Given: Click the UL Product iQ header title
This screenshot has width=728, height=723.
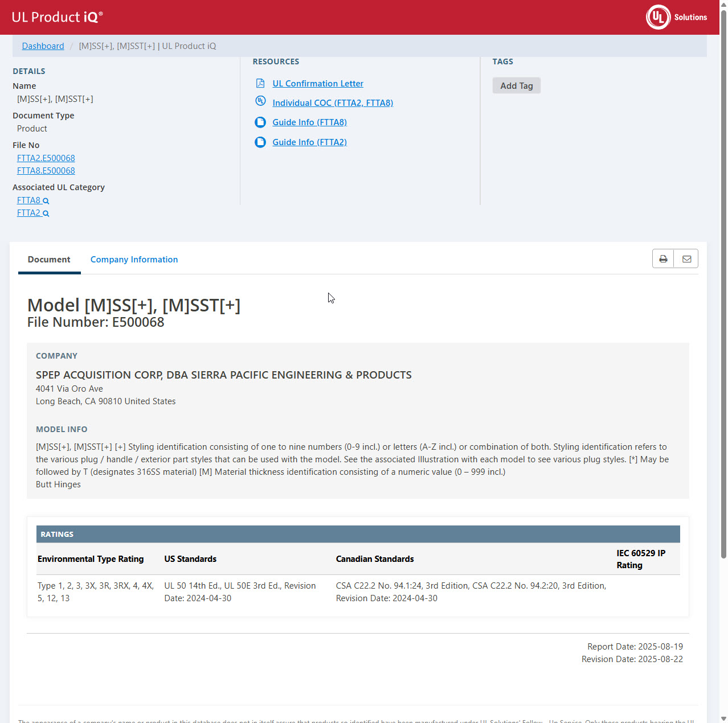Looking at the screenshot, I should point(57,17).
